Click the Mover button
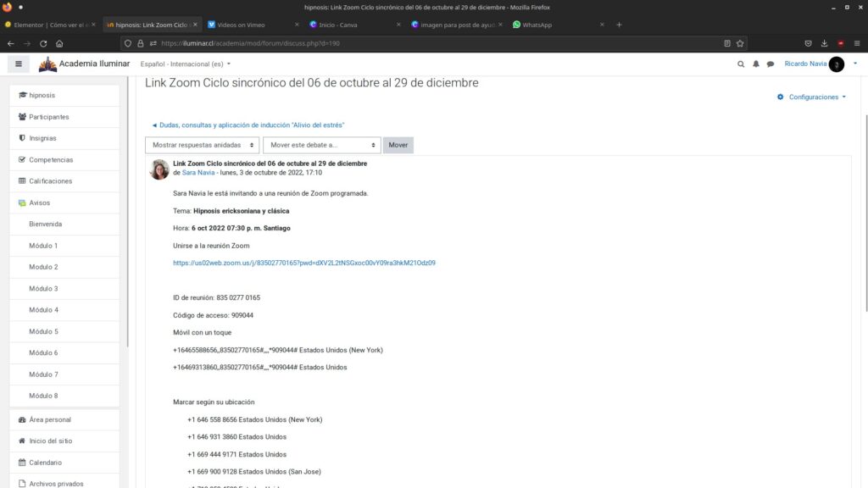The height and width of the screenshot is (488, 868). tap(398, 145)
